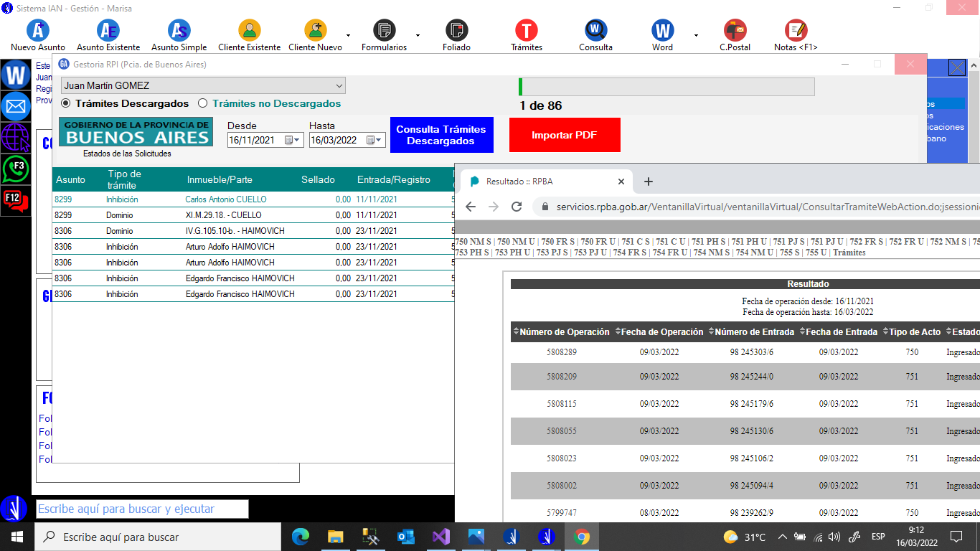Expand the Juan Martín GOMEZ dropdown
The width and height of the screenshot is (980, 551).
tap(339, 85)
